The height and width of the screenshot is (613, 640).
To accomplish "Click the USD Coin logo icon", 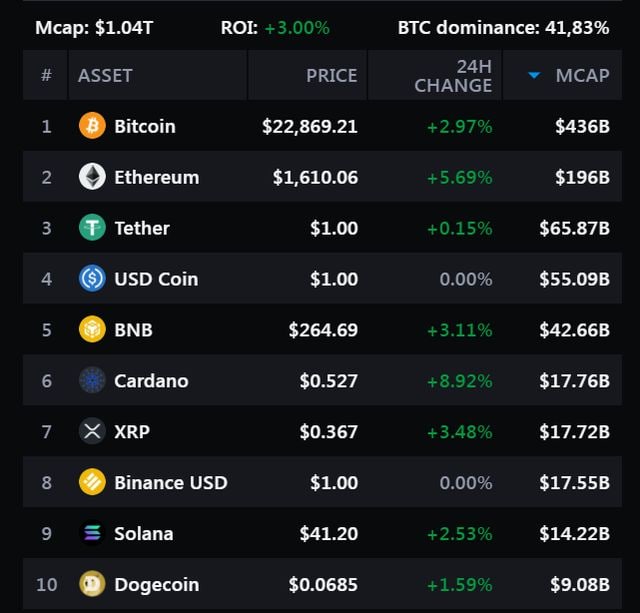I will pos(92,279).
